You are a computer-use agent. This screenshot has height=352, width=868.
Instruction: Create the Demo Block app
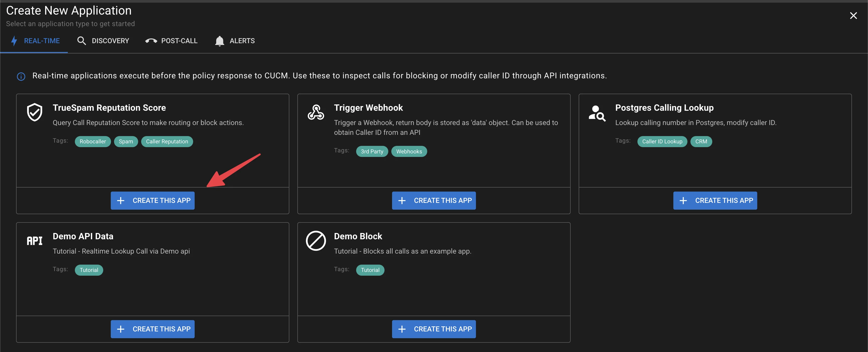(x=434, y=329)
